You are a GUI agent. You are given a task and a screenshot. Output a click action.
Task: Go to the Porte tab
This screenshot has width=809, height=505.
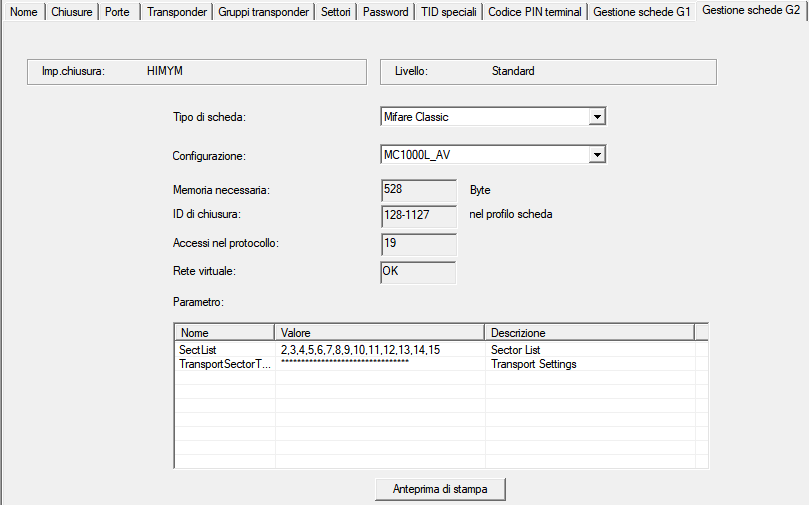pyautogui.click(x=117, y=12)
